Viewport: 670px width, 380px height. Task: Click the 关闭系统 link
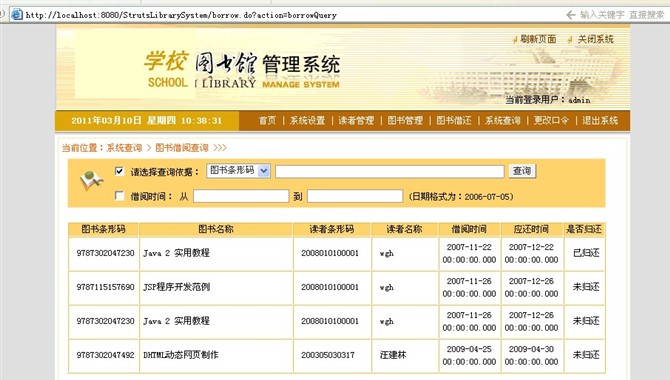(596, 39)
